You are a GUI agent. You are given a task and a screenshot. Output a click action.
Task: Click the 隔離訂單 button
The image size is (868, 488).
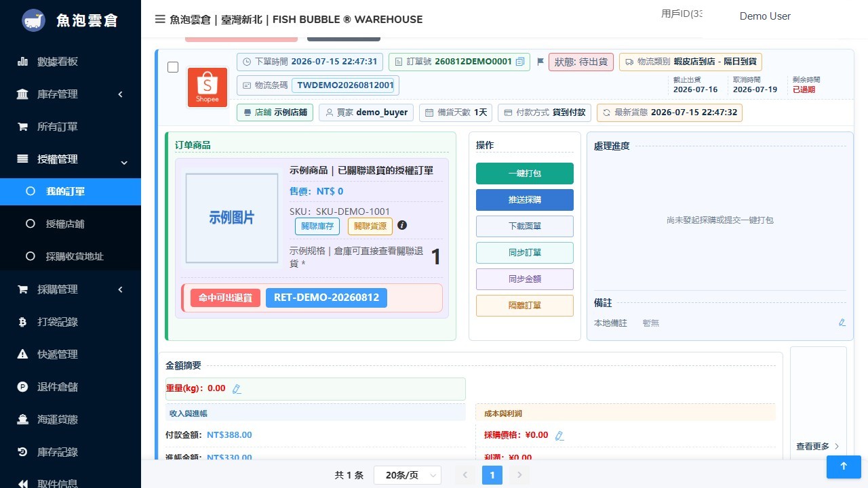(525, 306)
